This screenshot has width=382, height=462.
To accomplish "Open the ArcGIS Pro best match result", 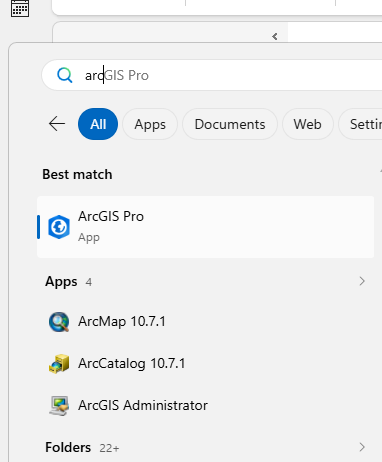I will coord(205,227).
